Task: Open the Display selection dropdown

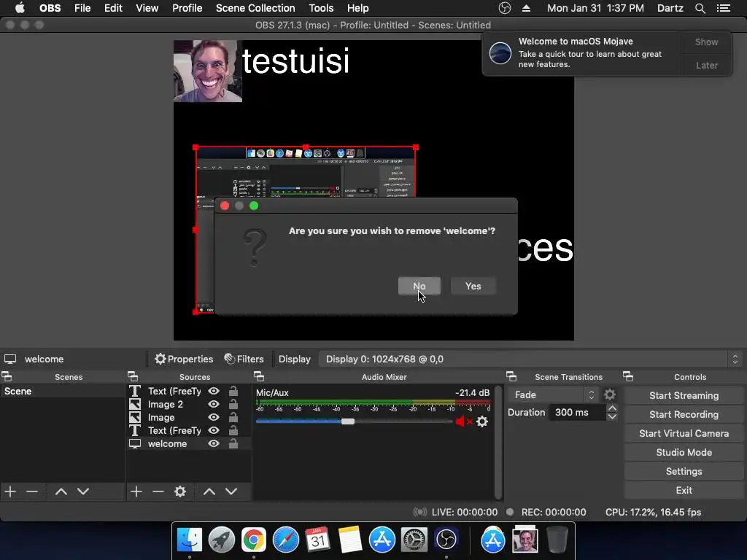Action: 530,359
